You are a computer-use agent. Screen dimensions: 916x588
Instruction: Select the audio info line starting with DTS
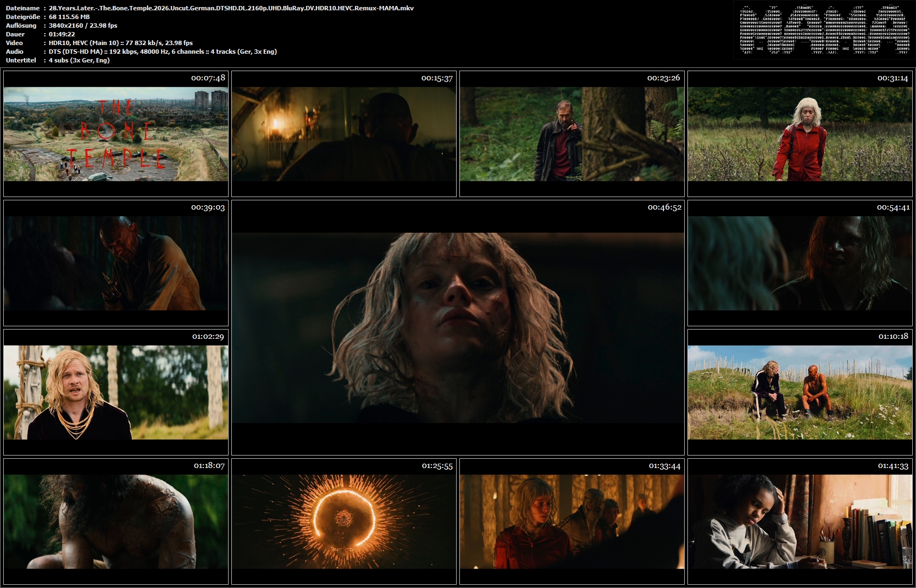tap(163, 52)
